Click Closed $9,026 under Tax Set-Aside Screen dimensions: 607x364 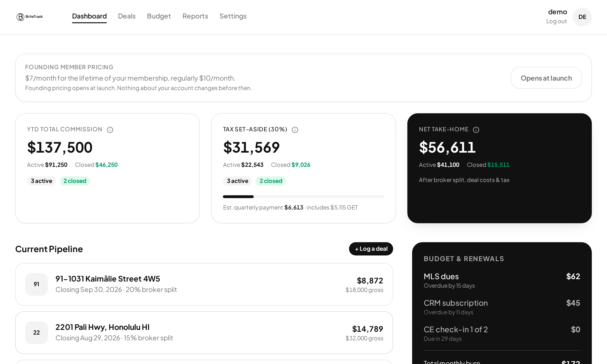(291, 165)
